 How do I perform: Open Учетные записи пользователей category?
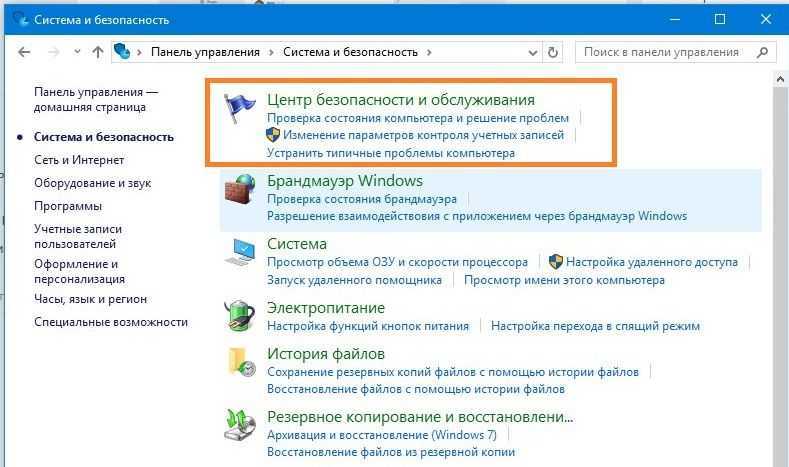(x=78, y=236)
